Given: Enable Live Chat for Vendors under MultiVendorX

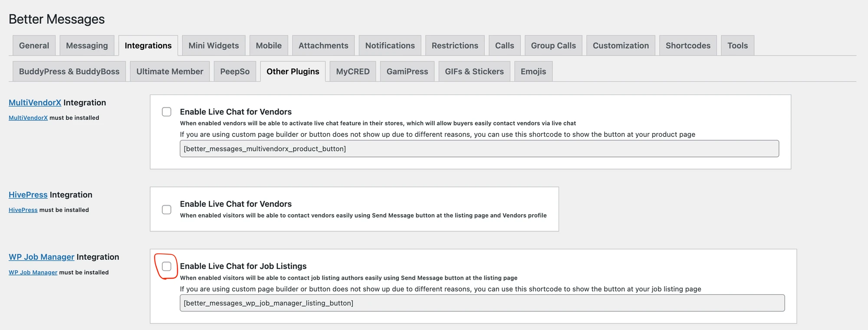Looking at the screenshot, I should tap(167, 112).
